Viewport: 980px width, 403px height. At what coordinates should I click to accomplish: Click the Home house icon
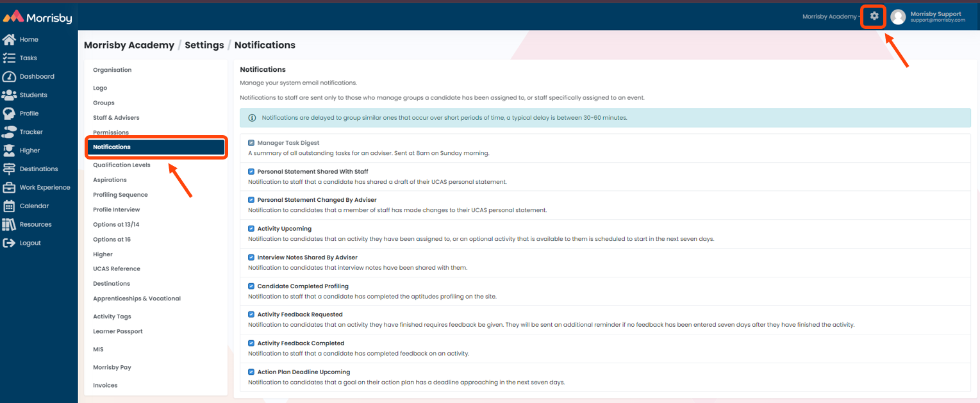pos(9,39)
